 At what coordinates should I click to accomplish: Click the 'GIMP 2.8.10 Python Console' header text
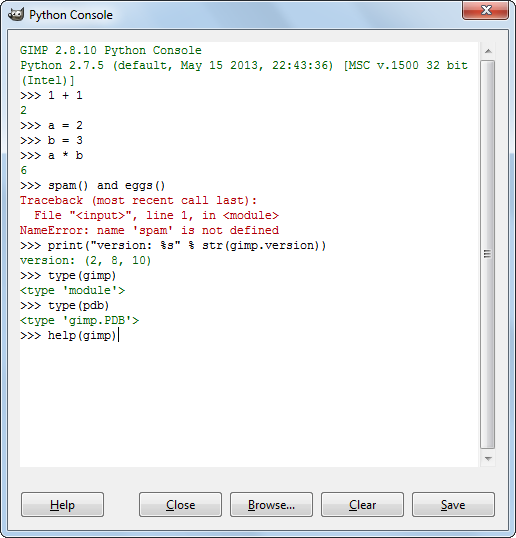click(x=110, y=50)
